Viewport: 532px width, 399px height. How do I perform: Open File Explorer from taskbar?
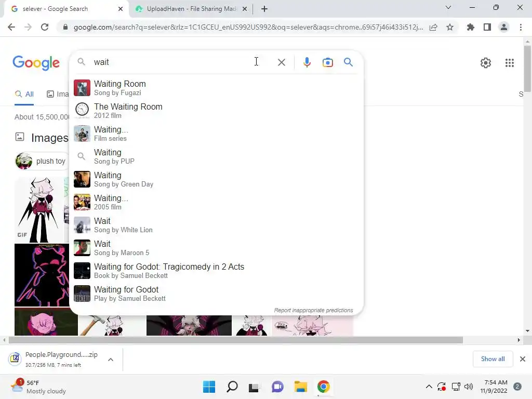point(300,387)
